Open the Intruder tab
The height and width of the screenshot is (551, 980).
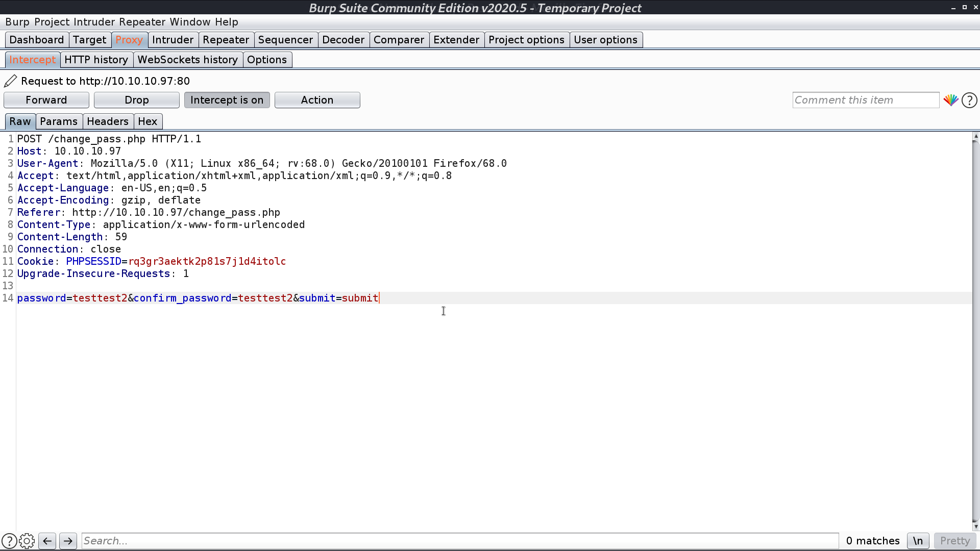tap(173, 40)
